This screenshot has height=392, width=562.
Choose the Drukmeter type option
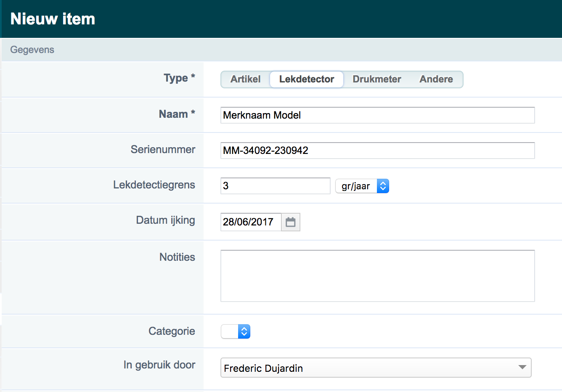[x=377, y=79]
